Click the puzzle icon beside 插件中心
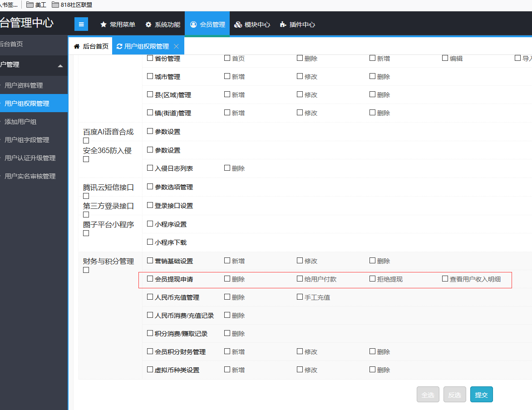 click(x=283, y=25)
